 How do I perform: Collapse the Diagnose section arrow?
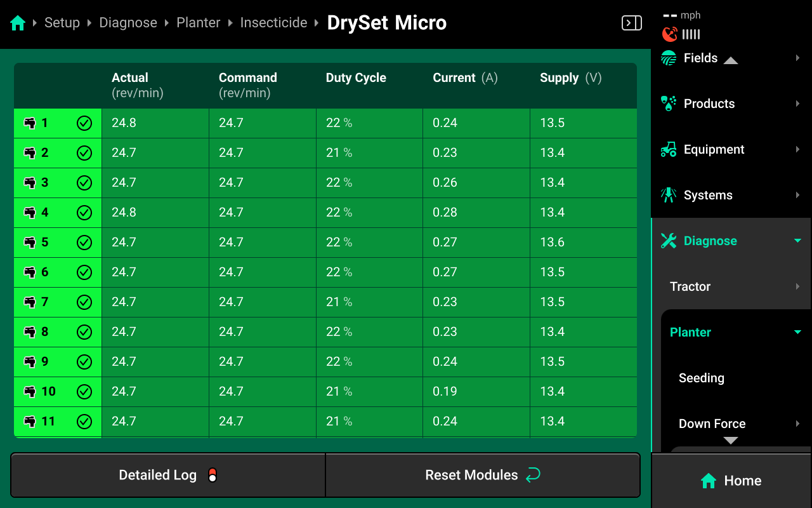tap(797, 241)
